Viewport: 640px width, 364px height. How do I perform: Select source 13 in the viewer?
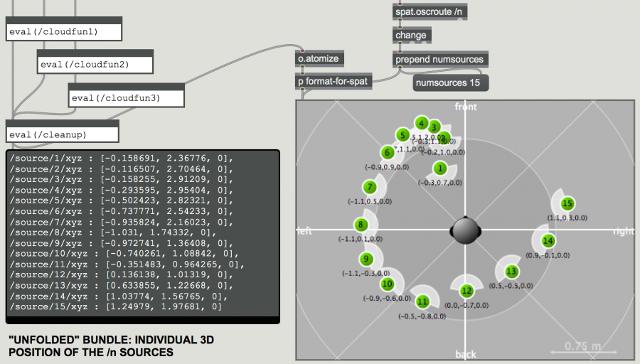tap(511, 271)
